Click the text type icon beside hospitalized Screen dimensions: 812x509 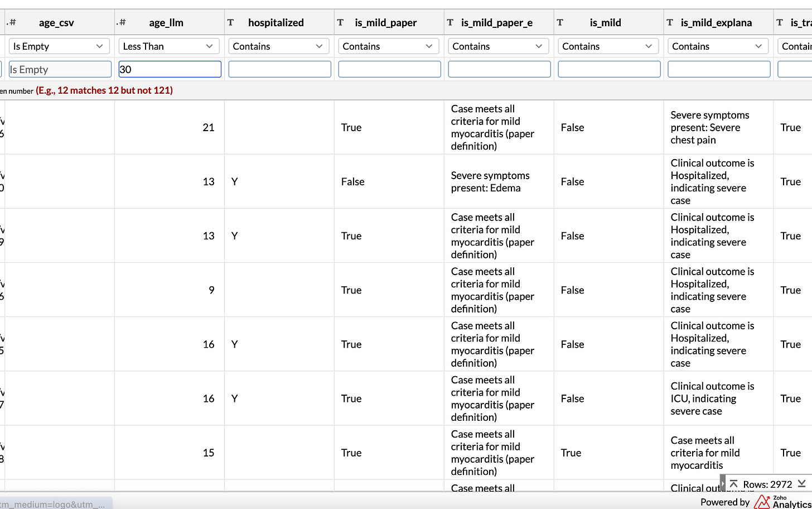point(230,22)
